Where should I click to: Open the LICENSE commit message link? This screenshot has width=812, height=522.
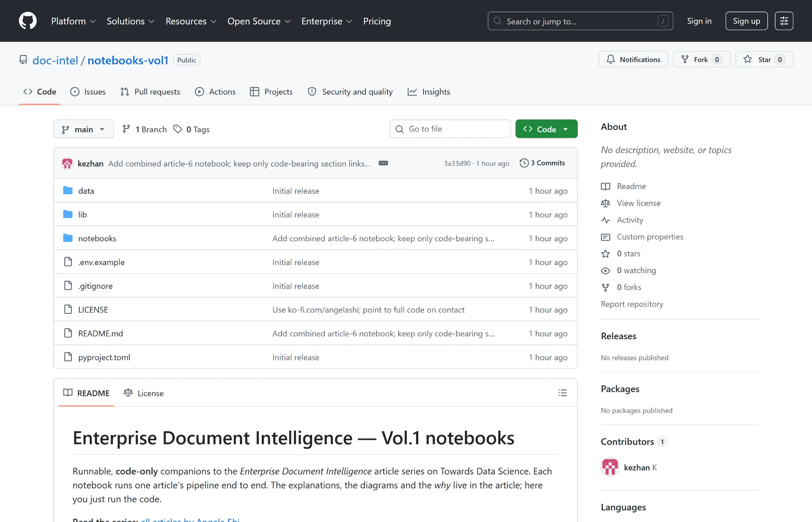click(368, 310)
